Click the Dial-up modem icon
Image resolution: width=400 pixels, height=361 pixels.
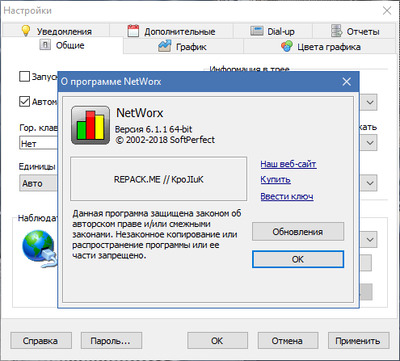(257, 31)
